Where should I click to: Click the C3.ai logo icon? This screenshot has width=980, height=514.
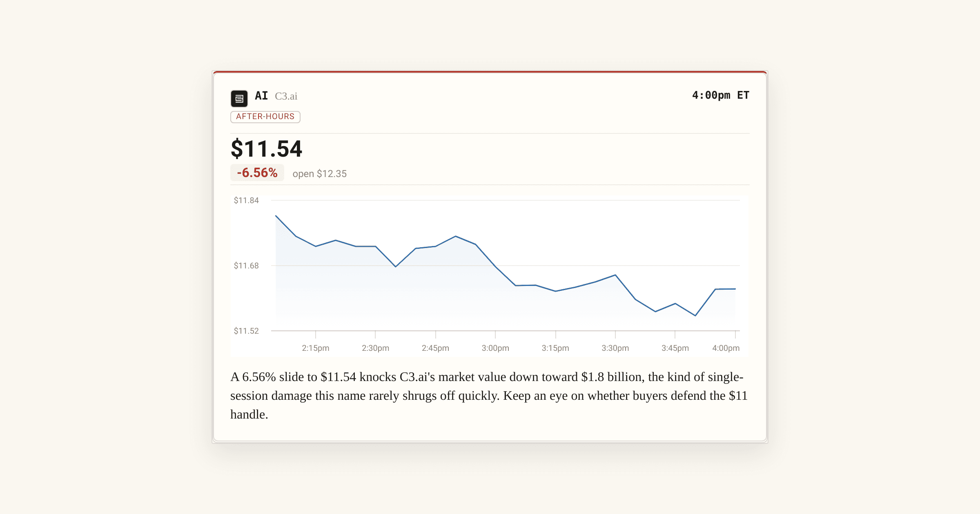(x=239, y=99)
